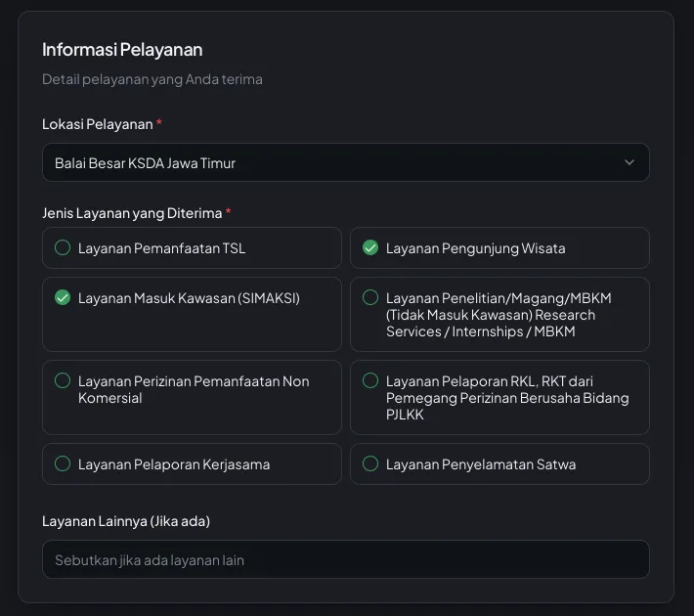
Task: Check Layanan Perizinan Pemanfaatan Non Komersial
Action: [x=192, y=397]
